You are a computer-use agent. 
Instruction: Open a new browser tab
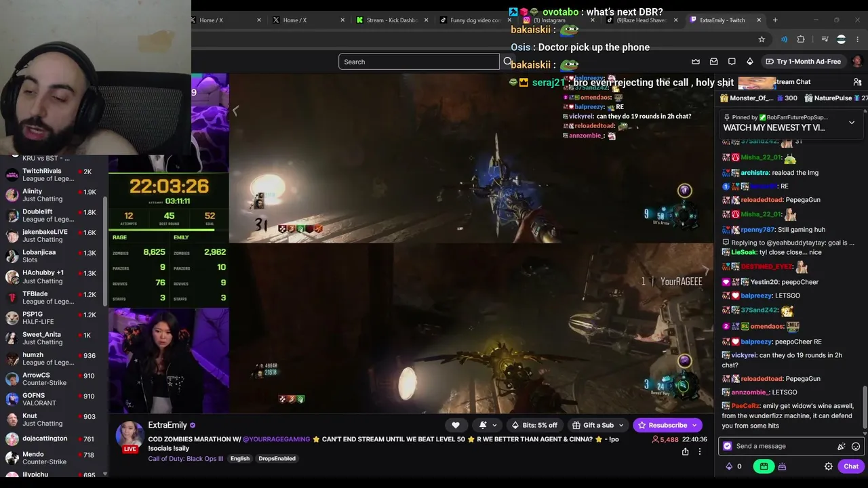pos(775,20)
